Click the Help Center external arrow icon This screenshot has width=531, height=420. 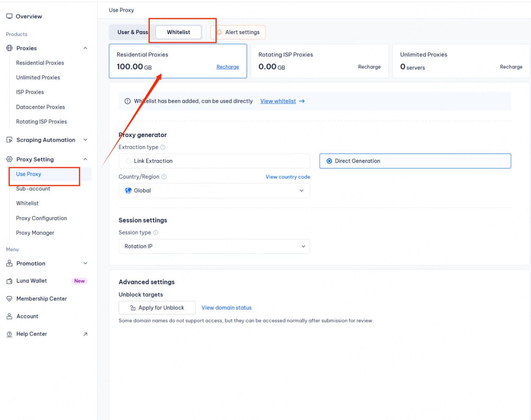pos(85,334)
